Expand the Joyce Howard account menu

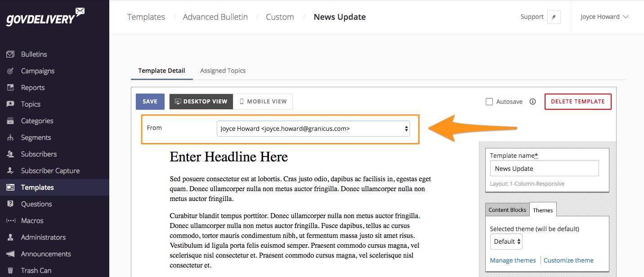click(604, 17)
